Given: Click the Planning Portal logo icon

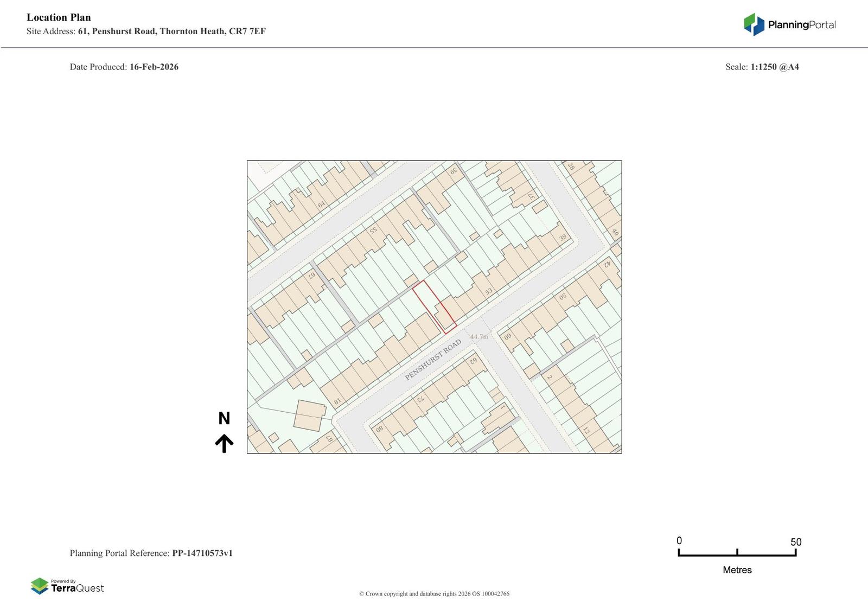Looking at the screenshot, I should point(754,24).
